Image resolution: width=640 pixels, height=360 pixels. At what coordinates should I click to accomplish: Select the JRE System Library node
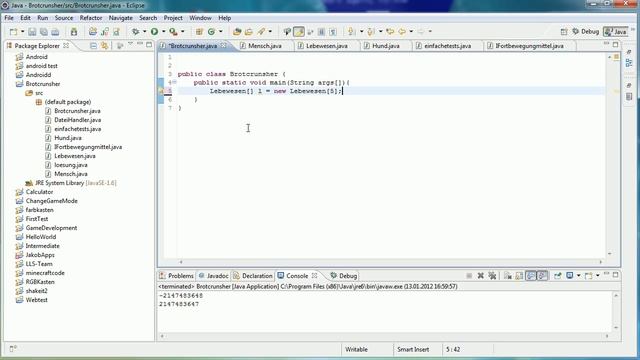71,183
